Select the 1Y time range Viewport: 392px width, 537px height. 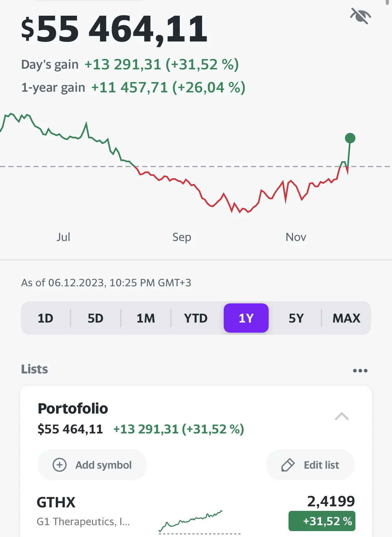pyautogui.click(x=246, y=318)
